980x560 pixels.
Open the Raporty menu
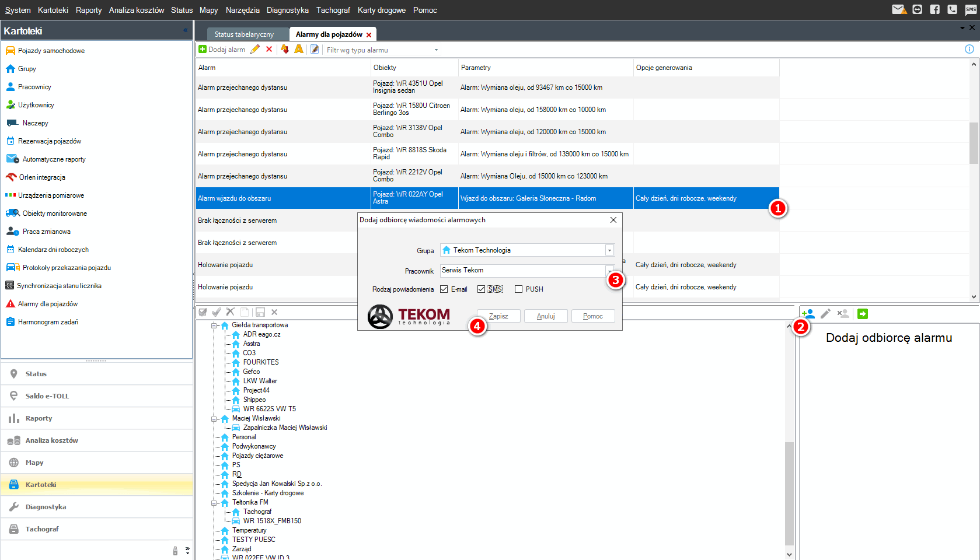(x=89, y=10)
